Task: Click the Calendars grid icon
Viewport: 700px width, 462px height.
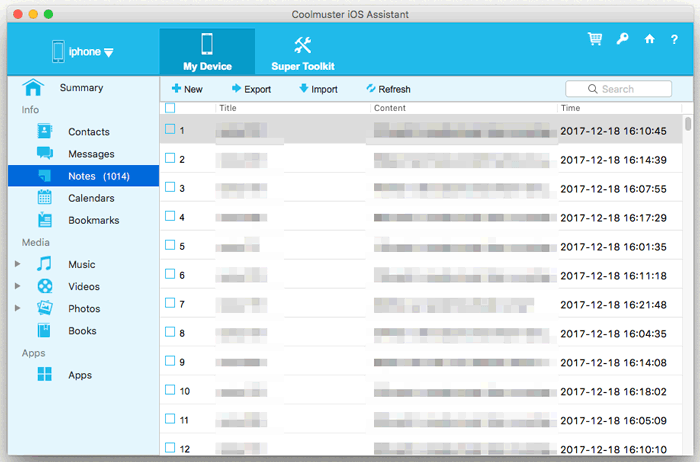Action: (45, 197)
